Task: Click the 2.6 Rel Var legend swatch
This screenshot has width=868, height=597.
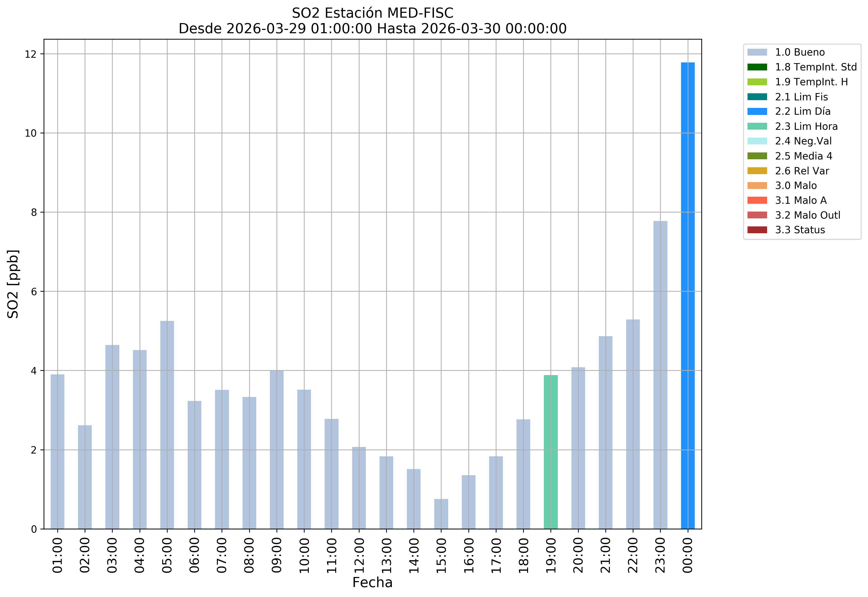Action: pos(757,171)
